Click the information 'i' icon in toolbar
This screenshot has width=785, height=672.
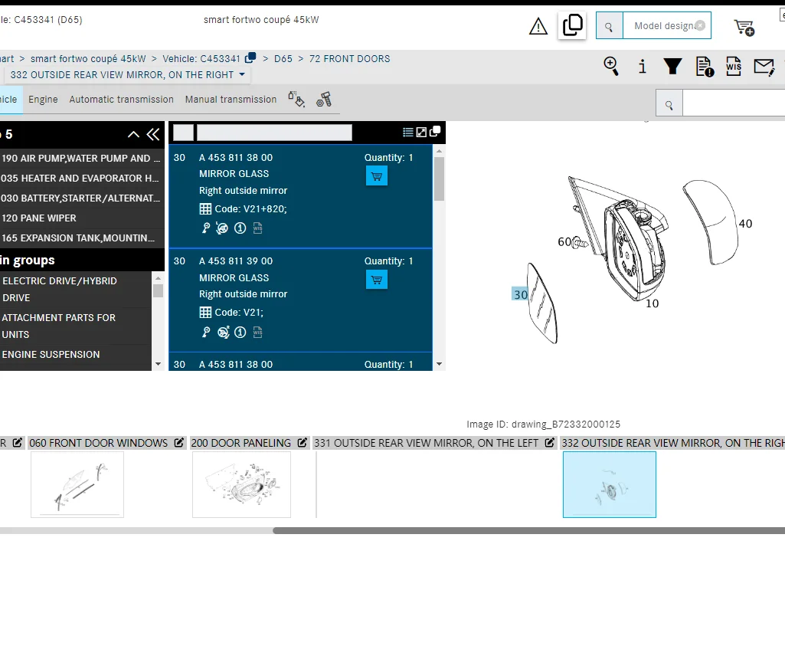click(x=643, y=66)
